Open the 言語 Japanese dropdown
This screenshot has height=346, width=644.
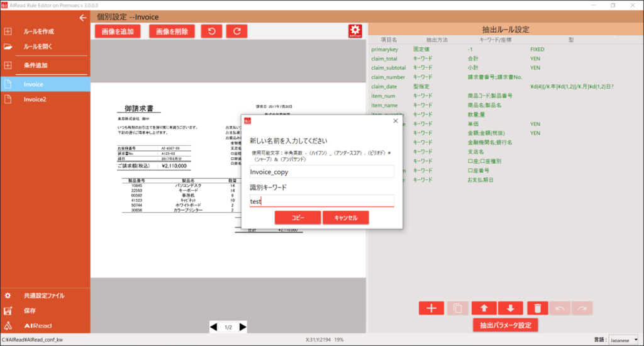623,340
